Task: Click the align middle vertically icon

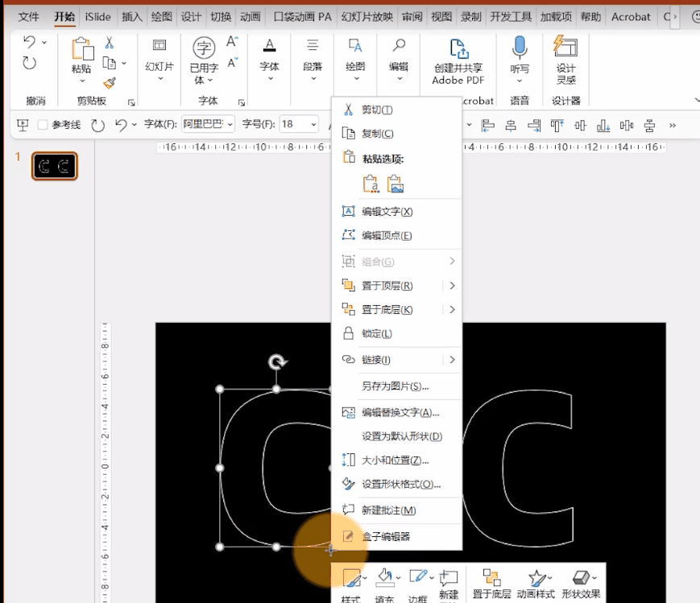Action: 580,126
